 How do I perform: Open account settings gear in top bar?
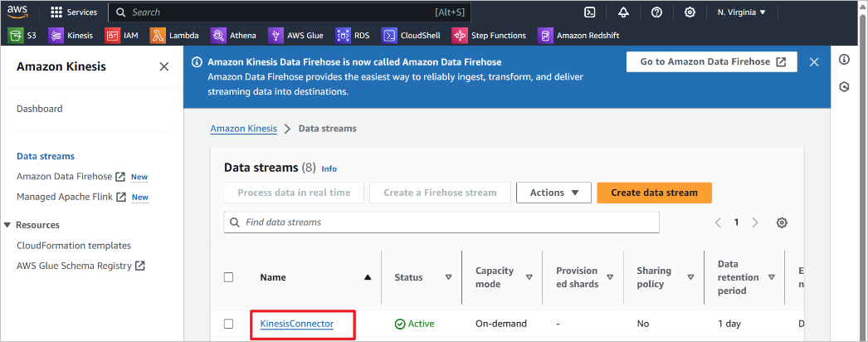click(690, 12)
